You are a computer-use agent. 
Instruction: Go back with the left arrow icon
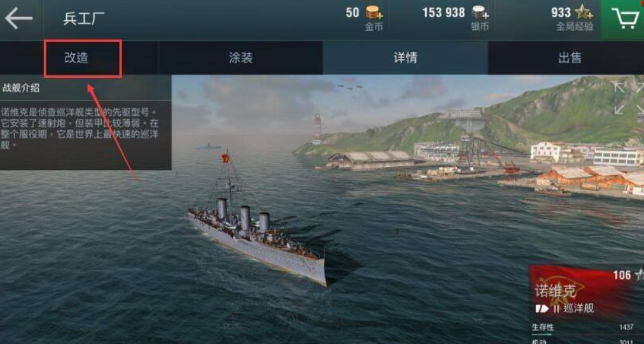pyautogui.click(x=18, y=18)
